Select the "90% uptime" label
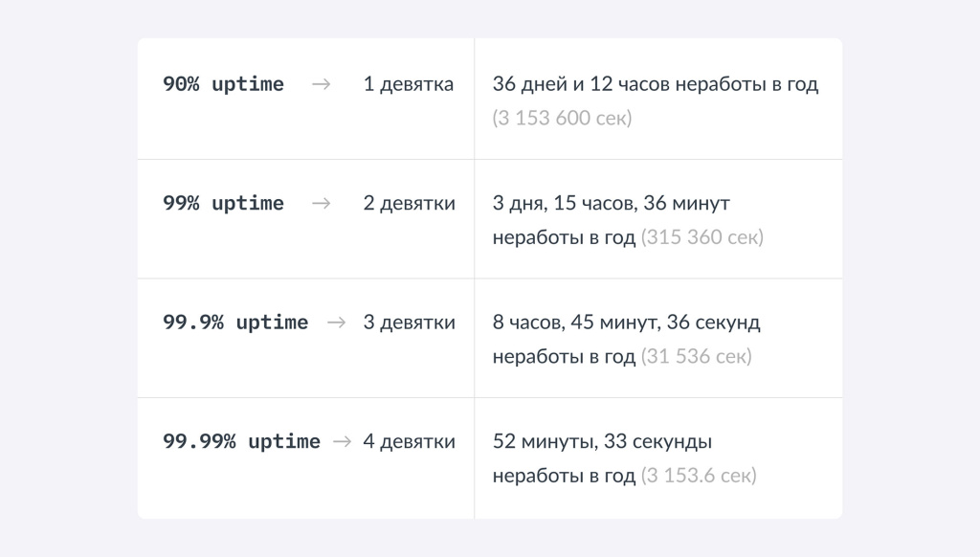This screenshot has height=557, width=980. pos(223,84)
